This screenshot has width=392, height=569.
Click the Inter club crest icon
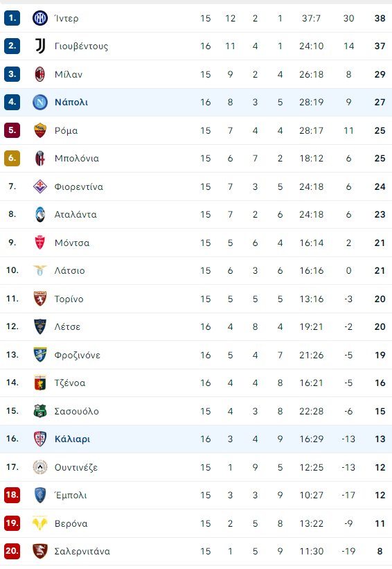pos(40,18)
